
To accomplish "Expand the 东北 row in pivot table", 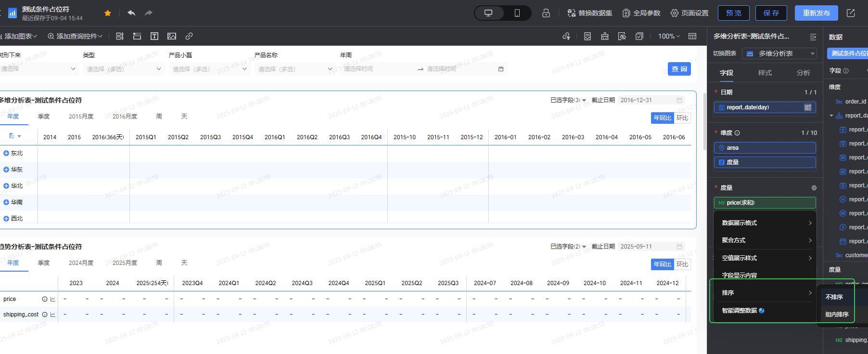I will click(6, 153).
